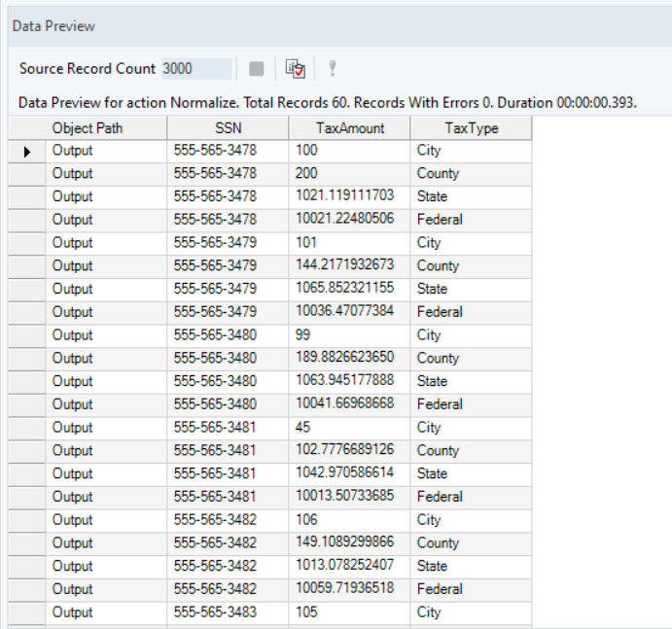Viewport: 672px width, 629px height.
Task: Select the row header of the second row
Action: (x=27, y=174)
